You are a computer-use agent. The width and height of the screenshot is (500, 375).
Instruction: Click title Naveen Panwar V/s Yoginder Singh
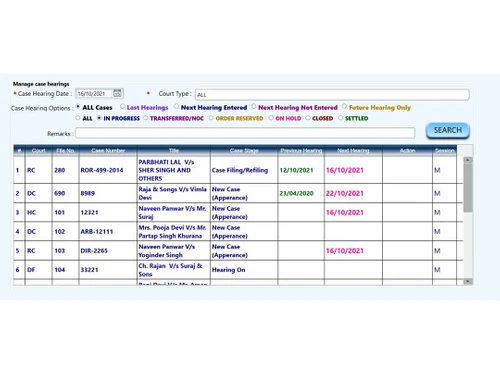(167, 251)
